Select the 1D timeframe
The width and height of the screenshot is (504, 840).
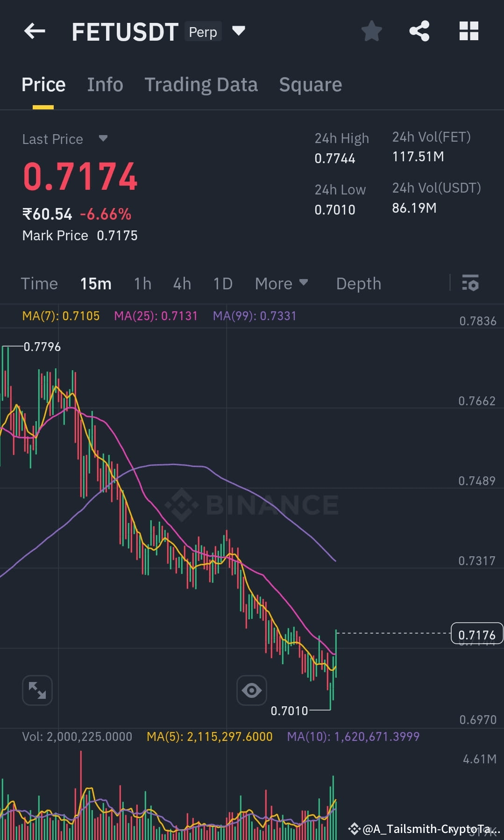click(x=223, y=283)
